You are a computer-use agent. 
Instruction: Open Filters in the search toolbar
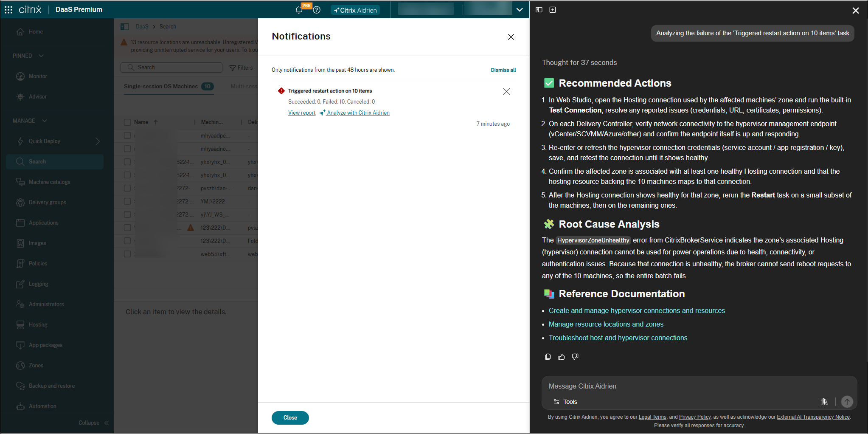coord(241,68)
